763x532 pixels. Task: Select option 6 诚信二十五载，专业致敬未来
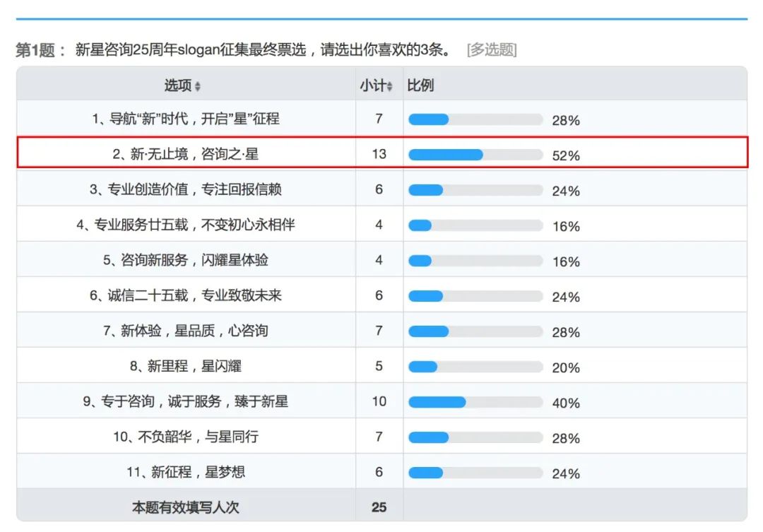pos(186,295)
